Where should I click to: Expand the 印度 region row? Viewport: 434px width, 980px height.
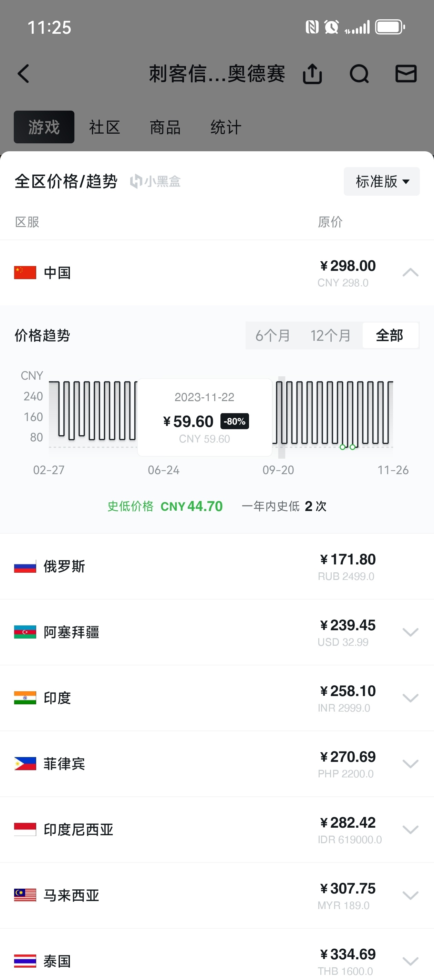coord(411,698)
